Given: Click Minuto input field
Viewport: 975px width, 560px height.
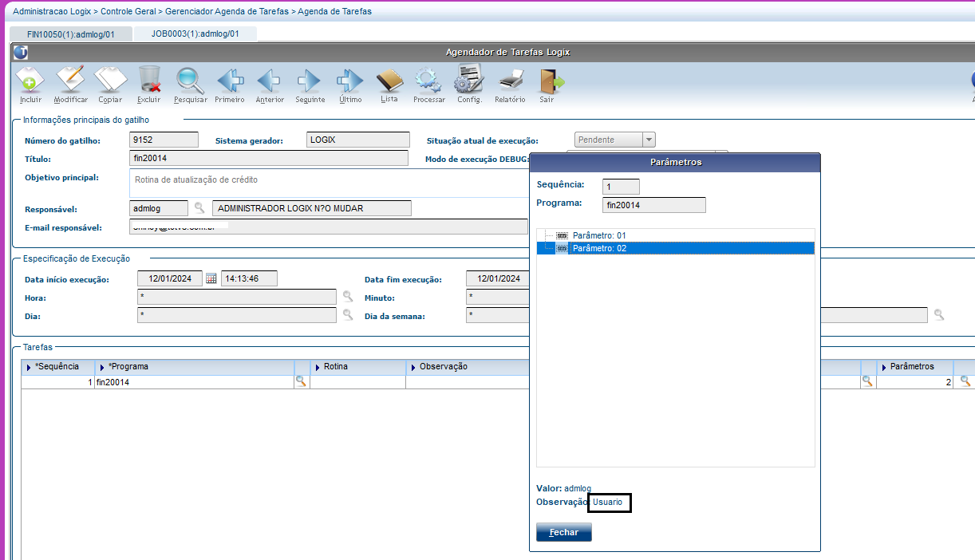Looking at the screenshot, I should pyautogui.click(x=498, y=297).
